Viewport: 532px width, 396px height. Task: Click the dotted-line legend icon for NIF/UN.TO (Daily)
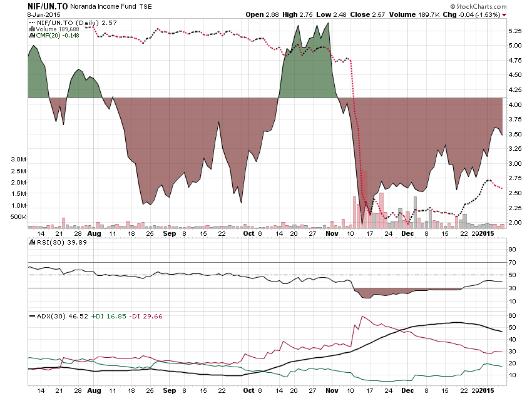(x=32, y=23)
